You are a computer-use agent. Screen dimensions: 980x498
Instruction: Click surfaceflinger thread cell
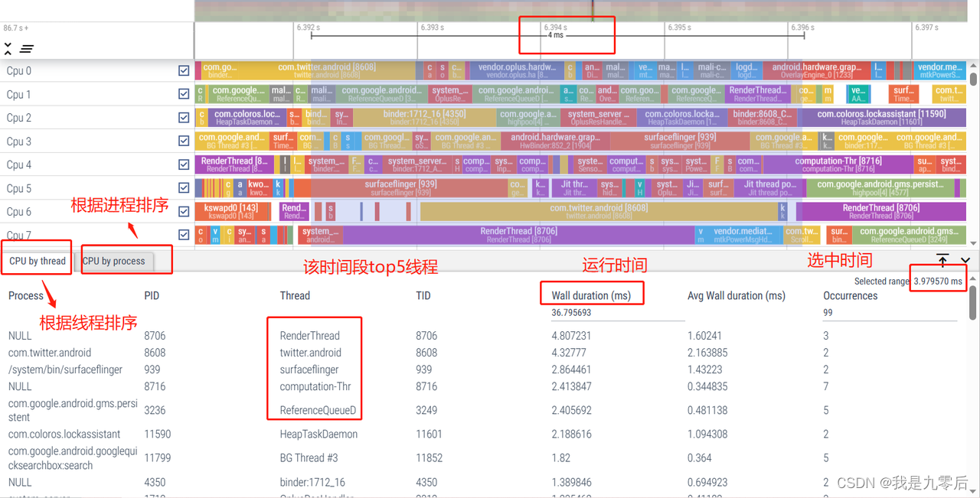(309, 369)
